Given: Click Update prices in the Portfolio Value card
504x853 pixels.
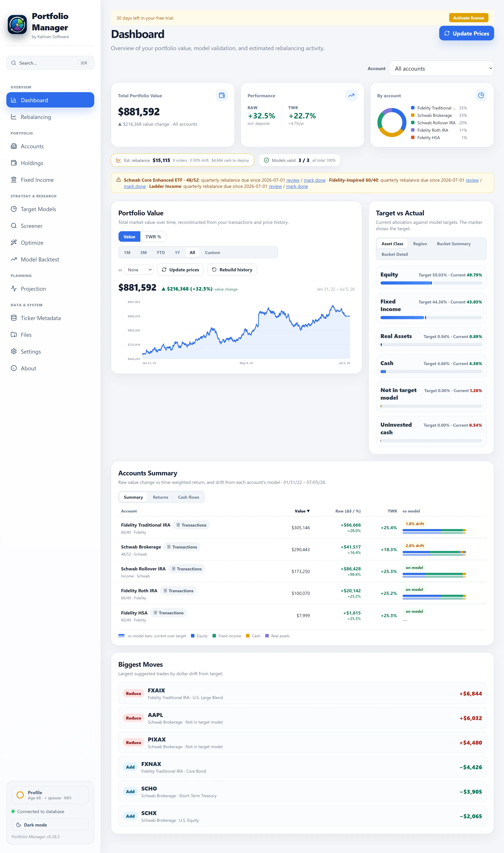Looking at the screenshot, I should pos(180,270).
